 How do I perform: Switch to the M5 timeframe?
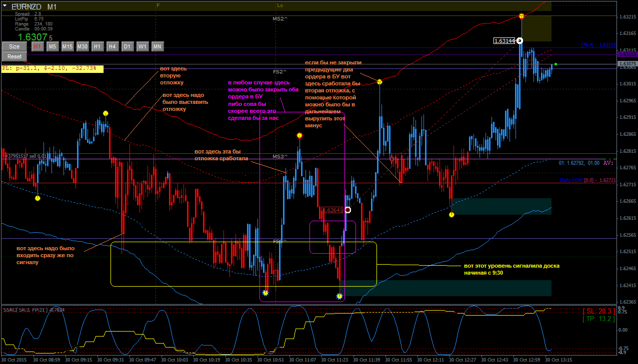[52, 46]
